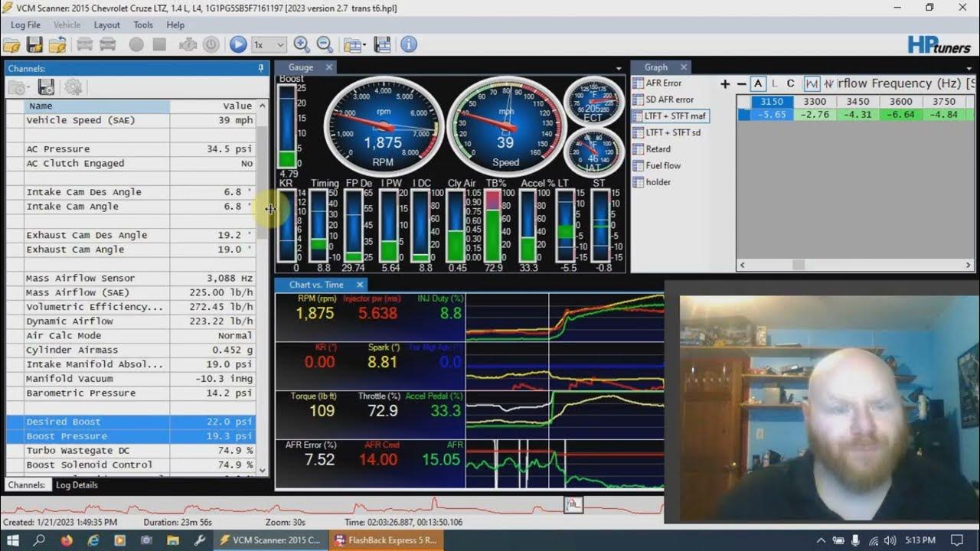This screenshot has height=551, width=980.
Task: Open the layout folder dropdown icon
Action: tap(354, 44)
